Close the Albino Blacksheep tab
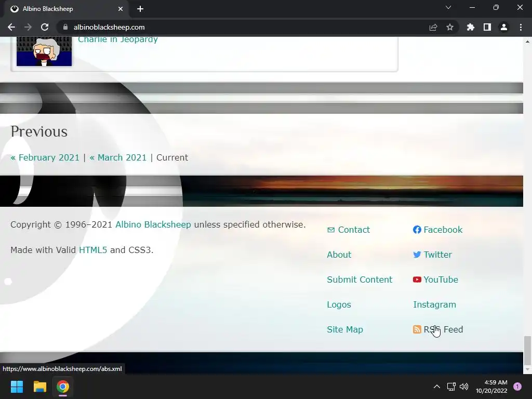 121,9
